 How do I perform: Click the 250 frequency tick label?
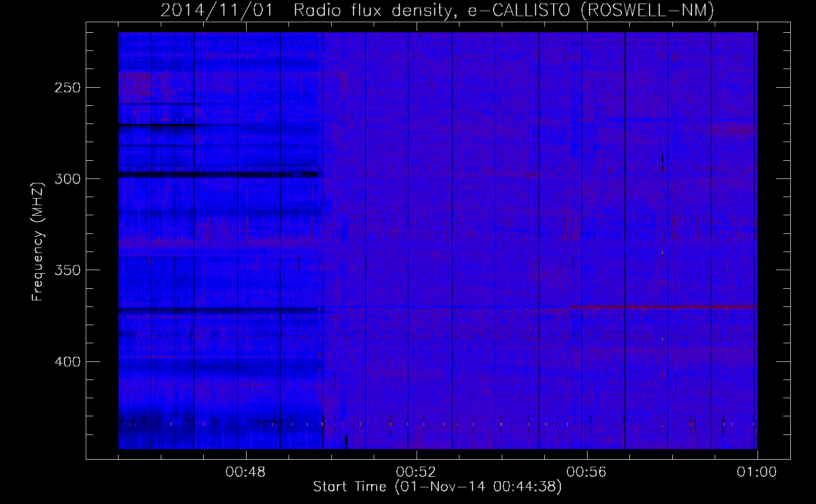click(x=68, y=88)
